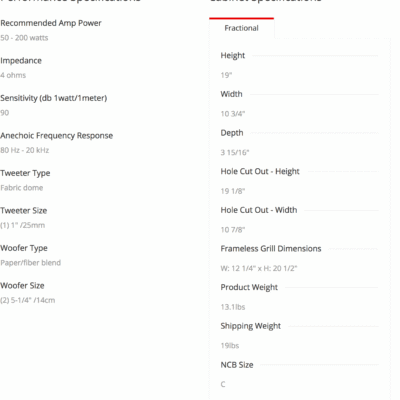Viewport: 400px width, 400px height.
Task: Click the Depth specification label
Action: pos(232,133)
